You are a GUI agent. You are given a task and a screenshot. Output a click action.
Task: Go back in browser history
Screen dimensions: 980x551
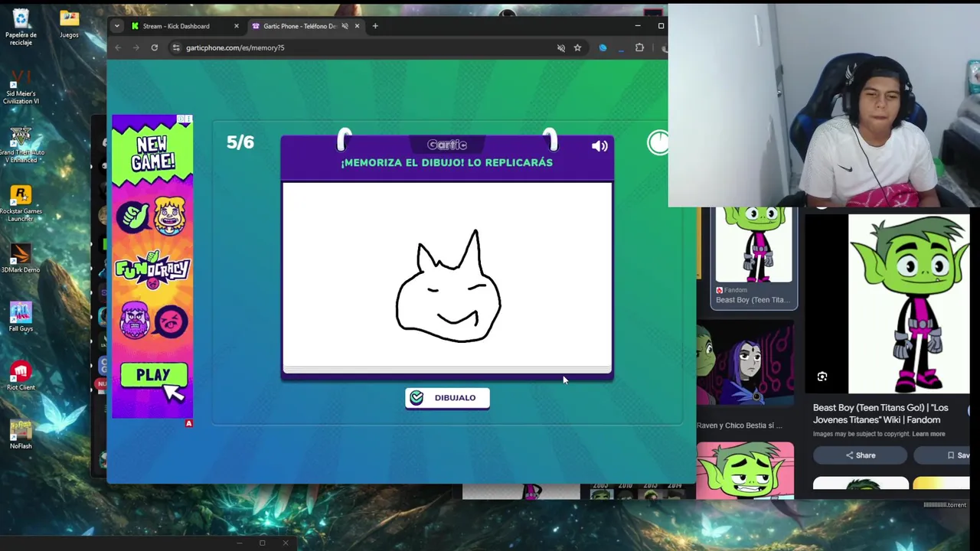coord(118,47)
